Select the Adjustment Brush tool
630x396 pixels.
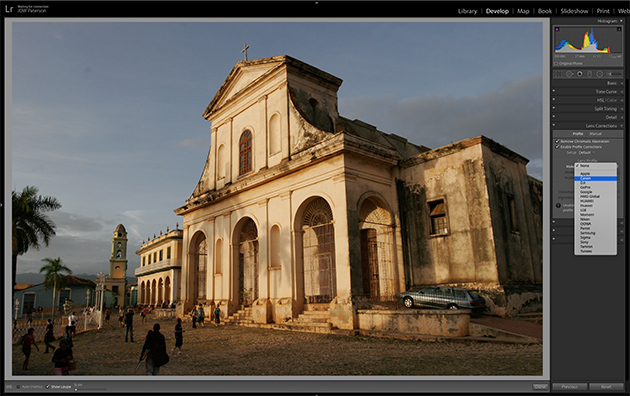pos(615,74)
